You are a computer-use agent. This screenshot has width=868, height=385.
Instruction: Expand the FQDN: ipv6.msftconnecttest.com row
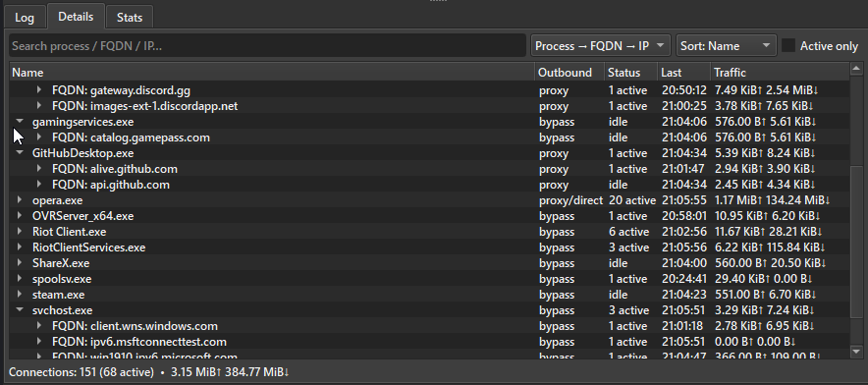click(38, 341)
